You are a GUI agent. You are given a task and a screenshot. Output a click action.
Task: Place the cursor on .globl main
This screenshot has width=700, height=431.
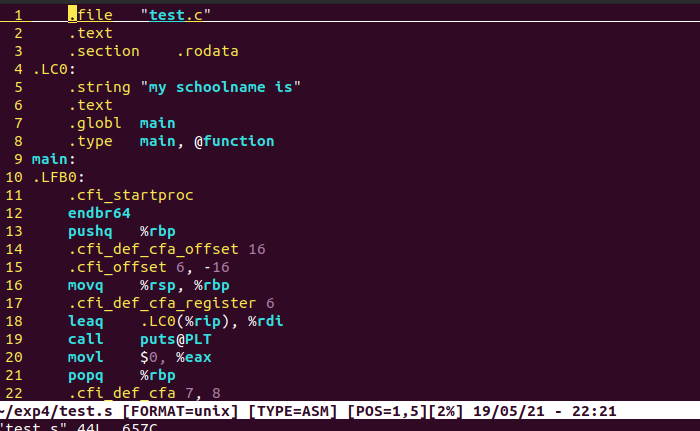click(121, 123)
